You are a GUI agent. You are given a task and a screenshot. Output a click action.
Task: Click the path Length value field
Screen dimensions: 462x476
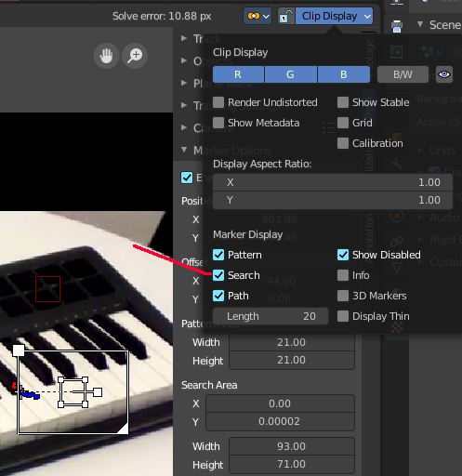[x=271, y=316]
